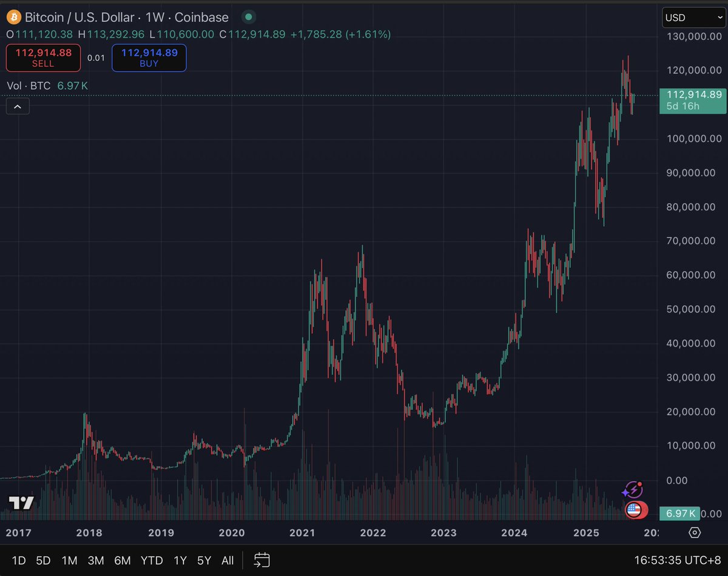Click the US flag events icon
The image size is (728, 576).
coord(635,510)
